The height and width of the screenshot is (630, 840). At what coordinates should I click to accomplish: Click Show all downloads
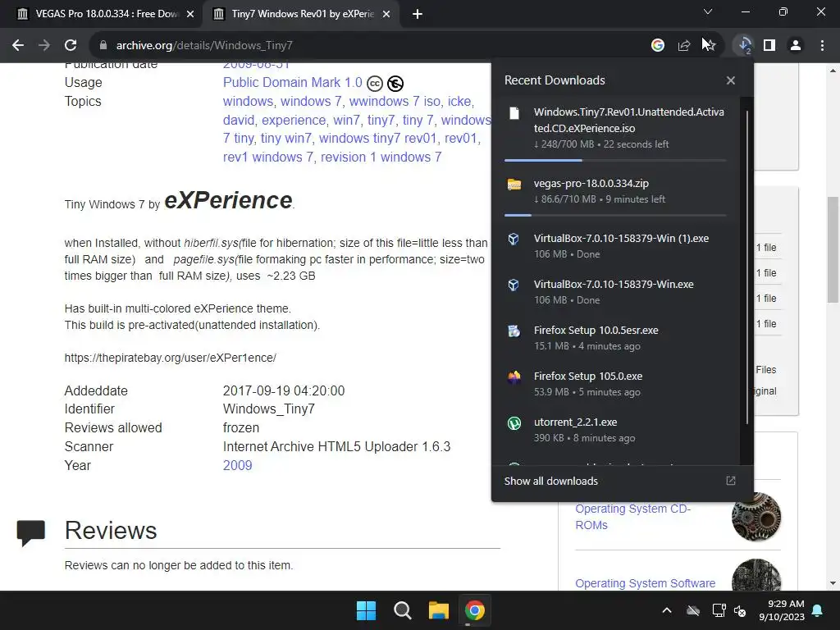[x=550, y=481]
